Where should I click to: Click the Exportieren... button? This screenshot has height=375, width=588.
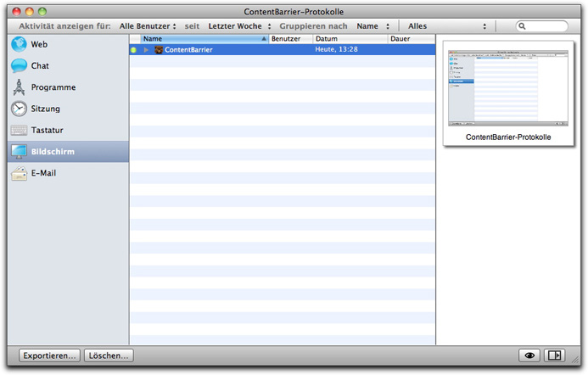point(49,355)
